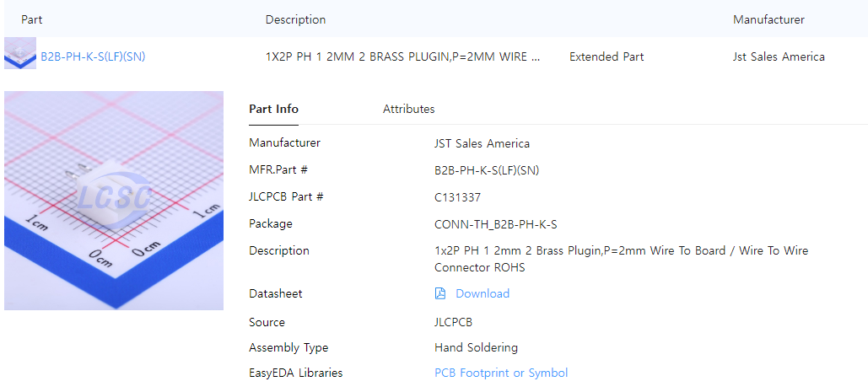Open the large LCSC connector product photo
The width and height of the screenshot is (868, 392).
coord(114,201)
